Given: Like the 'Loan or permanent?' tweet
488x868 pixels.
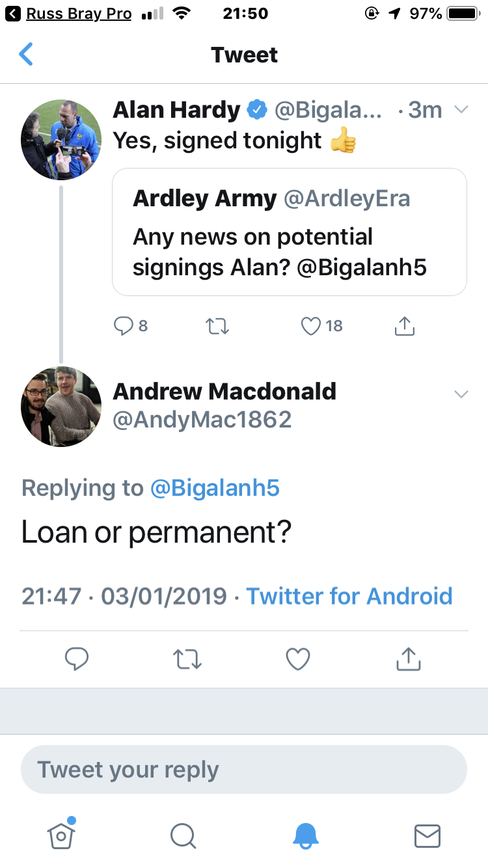Looking at the screenshot, I should (x=298, y=659).
